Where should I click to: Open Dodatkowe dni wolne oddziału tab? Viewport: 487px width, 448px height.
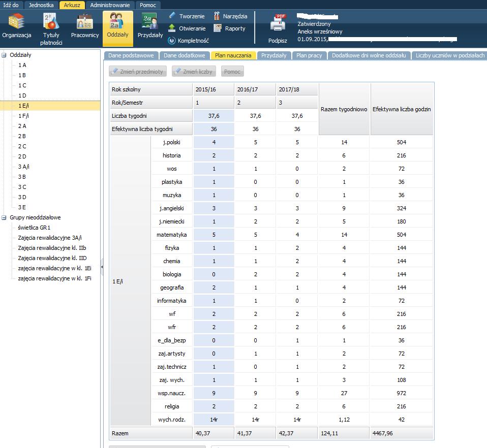369,55
